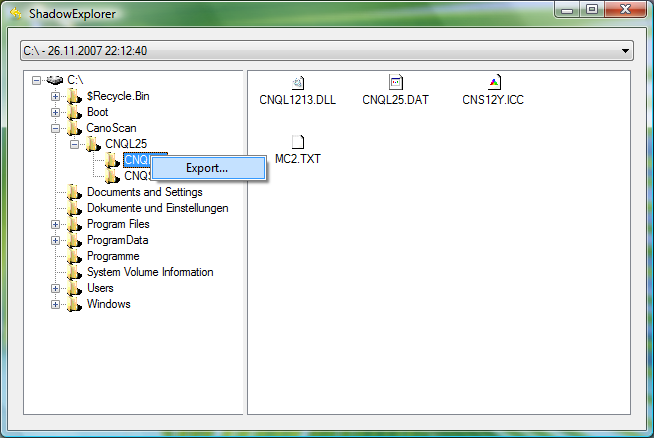Click the ProgramData folder icon
Viewport: 654px width, 438px height.
pos(74,240)
